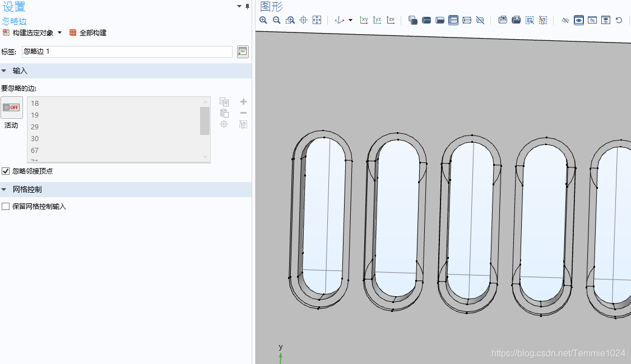This screenshot has width=631, height=364.
Task: Toggle the highlighted eye view icon
Action: [x=579, y=20]
